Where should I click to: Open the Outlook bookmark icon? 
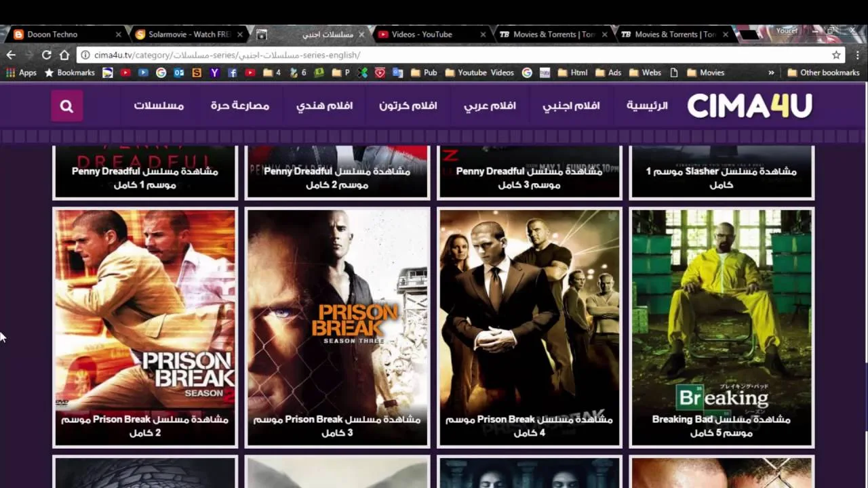pyautogui.click(x=179, y=73)
